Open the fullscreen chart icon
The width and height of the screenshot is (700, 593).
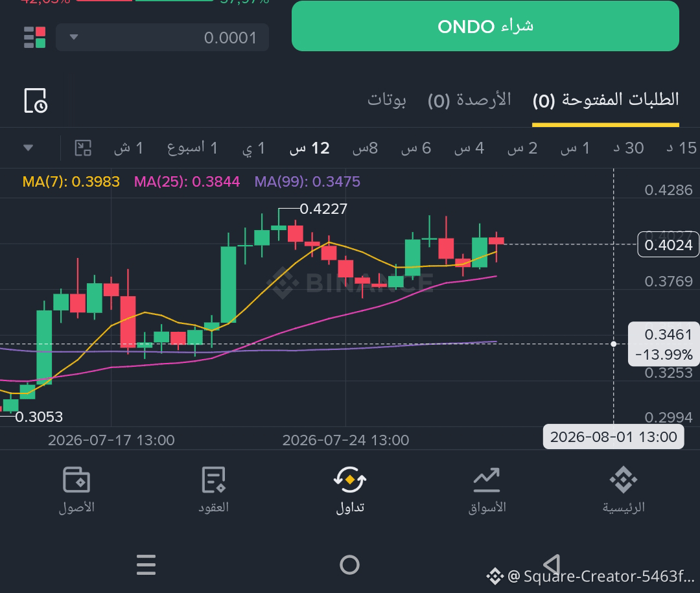[83, 148]
